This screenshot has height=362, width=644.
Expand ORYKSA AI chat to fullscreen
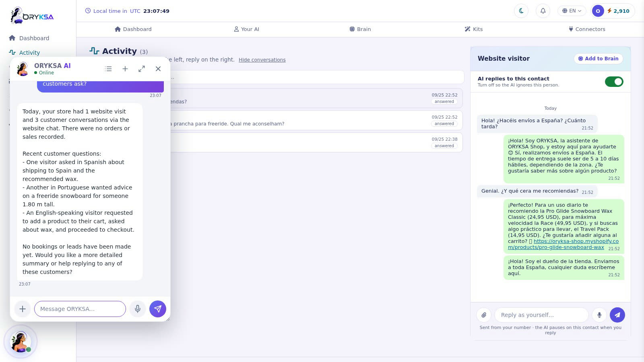[142, 69]
